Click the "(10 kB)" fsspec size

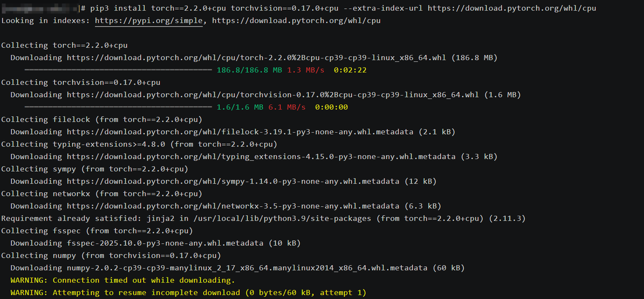pos(284,243)
